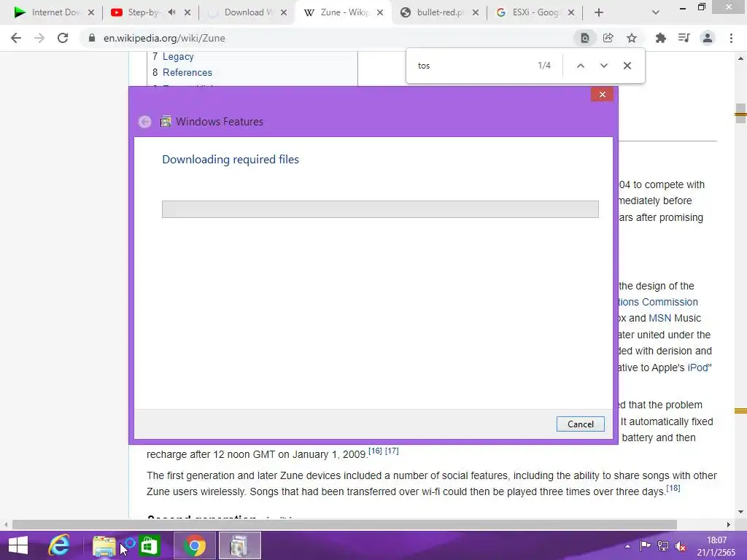The height and width of the screenshot is (560, 747).
Task: Open iPod link in article
Action: pyautogui.click(x=697, y=367)
